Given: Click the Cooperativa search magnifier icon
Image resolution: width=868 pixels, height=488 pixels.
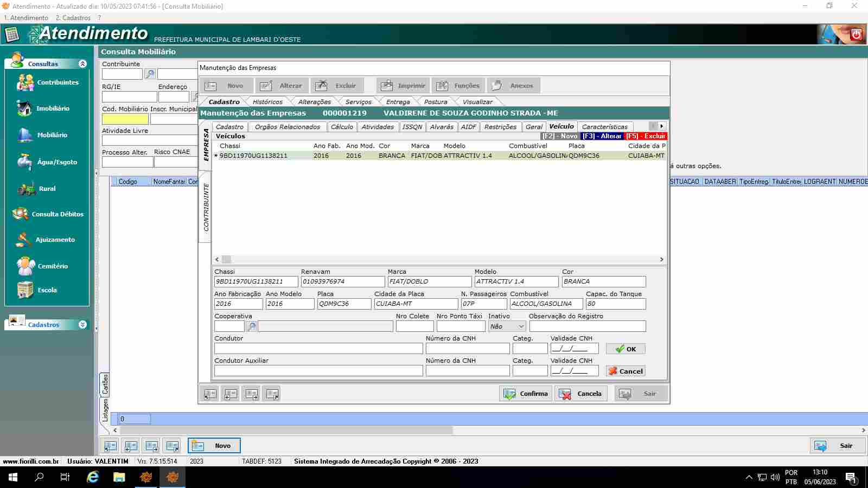Looking at the screenshot, I should tap(251, 326).
